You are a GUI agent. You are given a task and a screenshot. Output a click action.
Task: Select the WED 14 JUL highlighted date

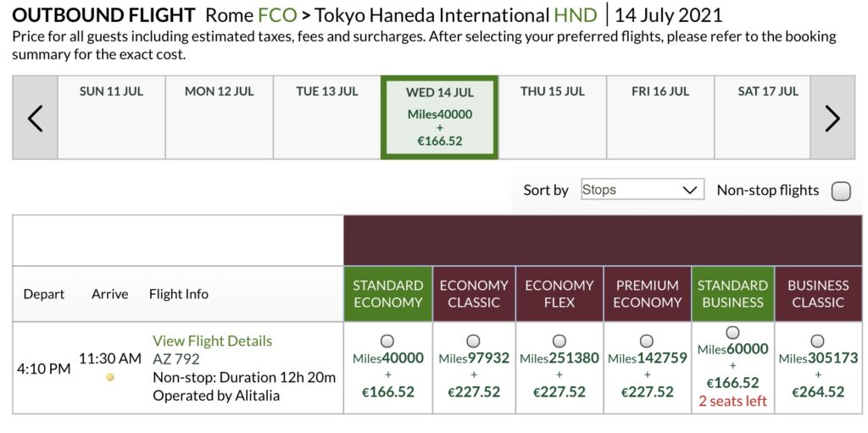(440, 117)
